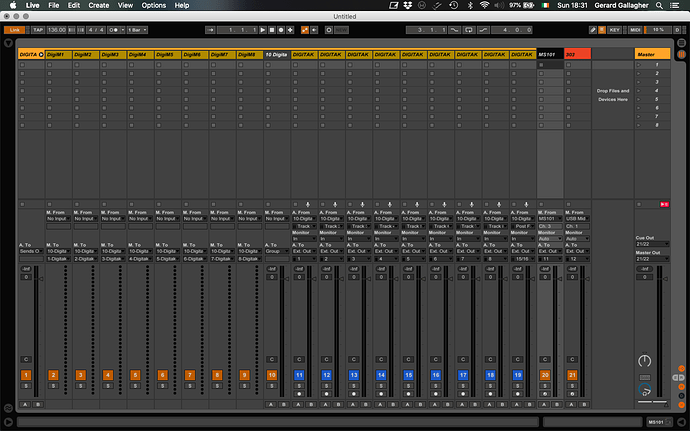Open the File menu
The image size is (690, 431).
[x=54, y=5]
